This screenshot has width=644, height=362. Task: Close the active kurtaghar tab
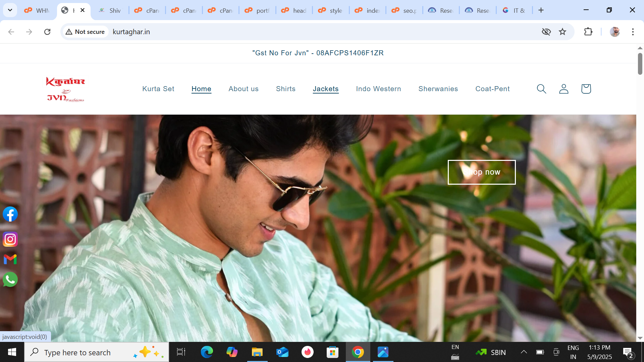coord(83,10)
